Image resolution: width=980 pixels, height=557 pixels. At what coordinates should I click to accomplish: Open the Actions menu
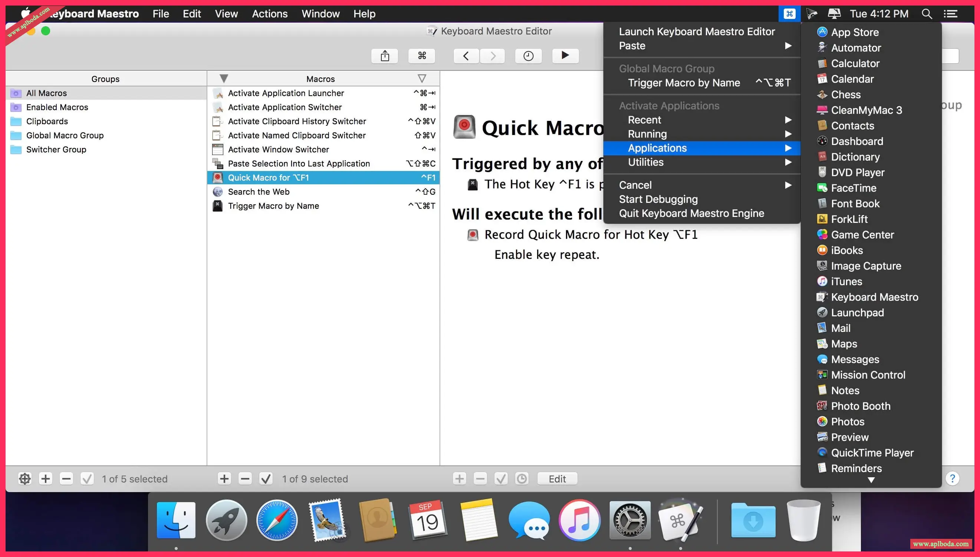pos(269,14)
